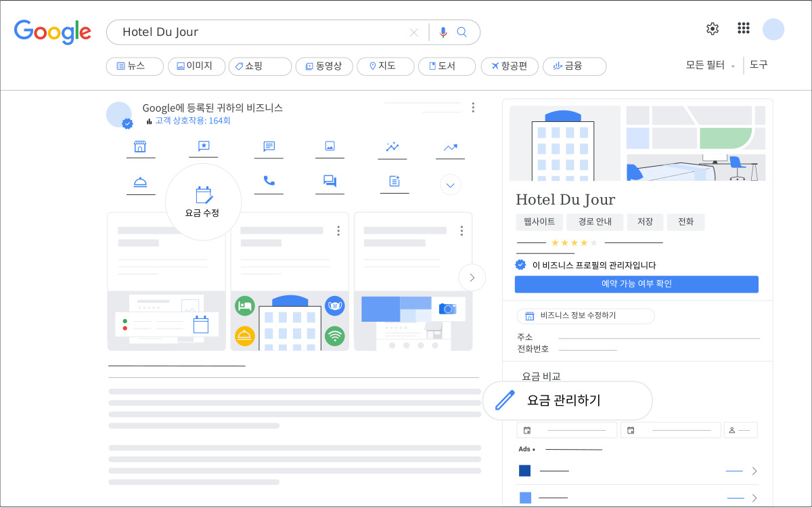
Task: Open the 도서 filter tab
Action: coord(447,66)
